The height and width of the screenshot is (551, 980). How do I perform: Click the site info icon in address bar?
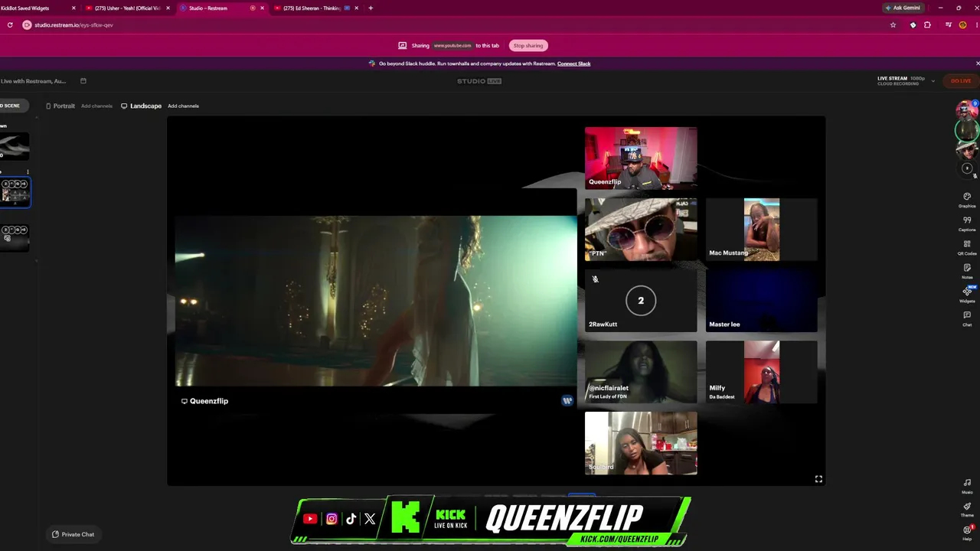[x=27, y=24]
